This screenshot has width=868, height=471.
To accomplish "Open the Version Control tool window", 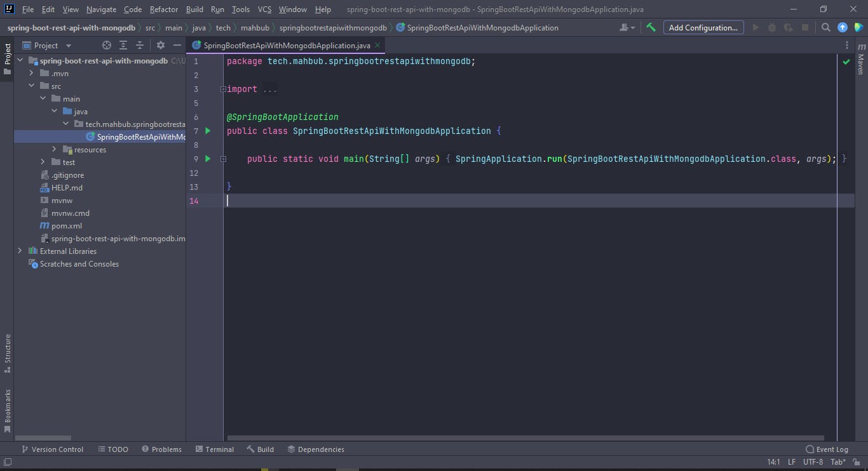I will pyautogui.click(x=52, y=449).
